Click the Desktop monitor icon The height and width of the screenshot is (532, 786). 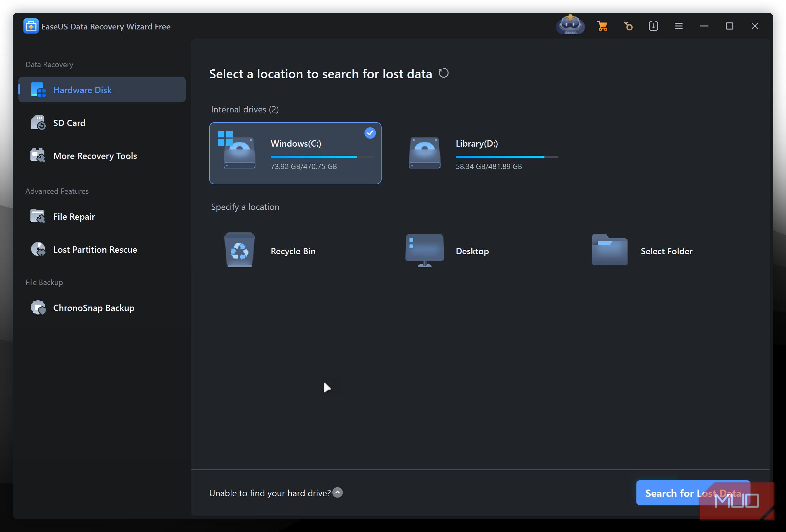point(424,250)
